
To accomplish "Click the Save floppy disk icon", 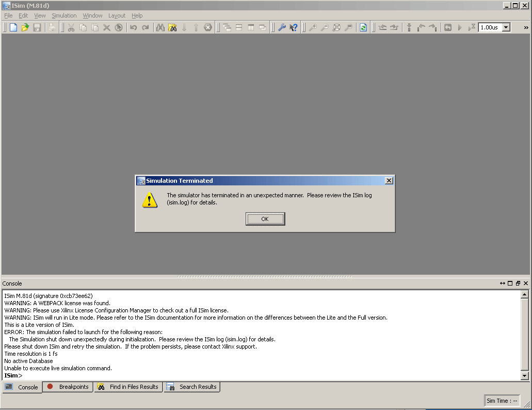I will [x=37, y=27].
